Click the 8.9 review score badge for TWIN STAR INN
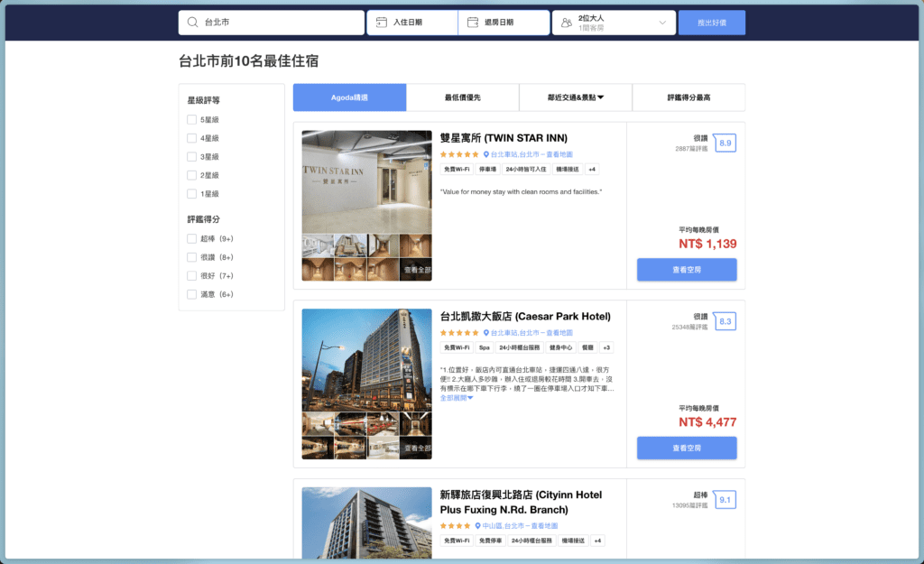Viewport: 924px width, 564px height. point(725,142)
